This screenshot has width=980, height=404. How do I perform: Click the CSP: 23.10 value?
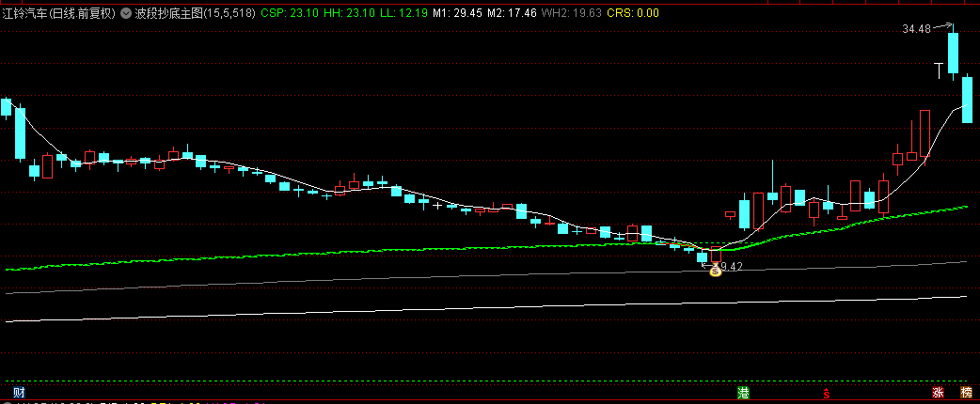(290, 13)
